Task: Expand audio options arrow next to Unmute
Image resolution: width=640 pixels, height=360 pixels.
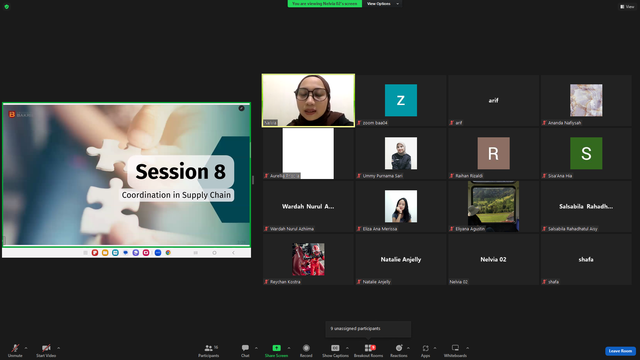Action: tap(26, 348)
